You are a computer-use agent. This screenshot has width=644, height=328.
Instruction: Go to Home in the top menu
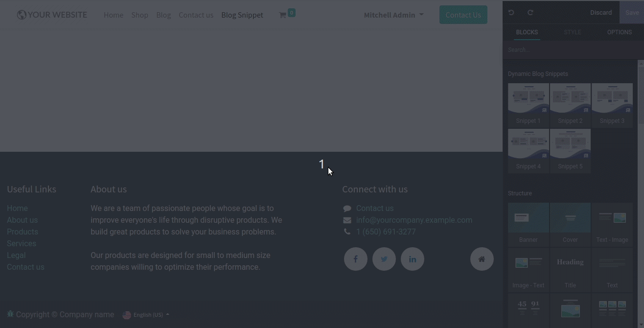point(114,15)
